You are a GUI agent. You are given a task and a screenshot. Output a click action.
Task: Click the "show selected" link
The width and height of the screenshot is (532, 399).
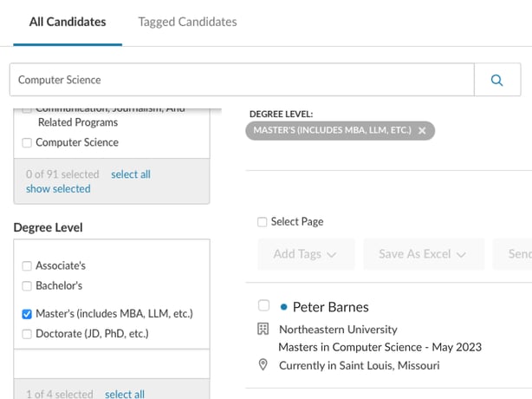58,188
